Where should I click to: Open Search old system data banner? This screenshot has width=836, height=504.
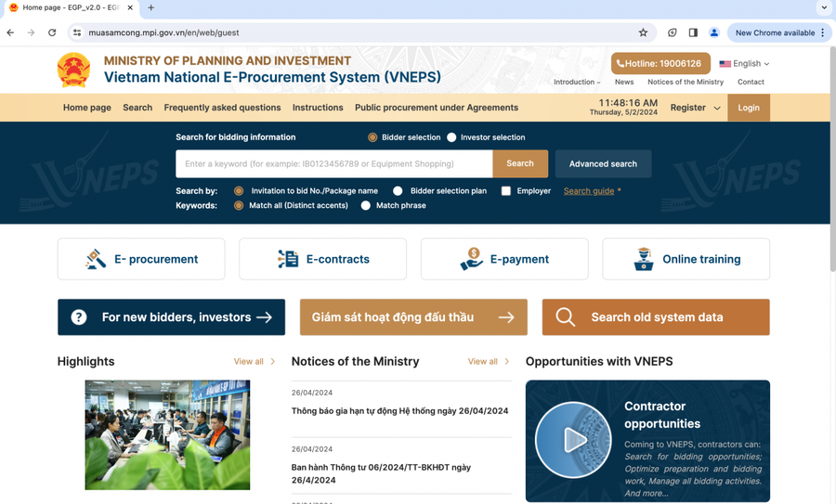(656, 317)
